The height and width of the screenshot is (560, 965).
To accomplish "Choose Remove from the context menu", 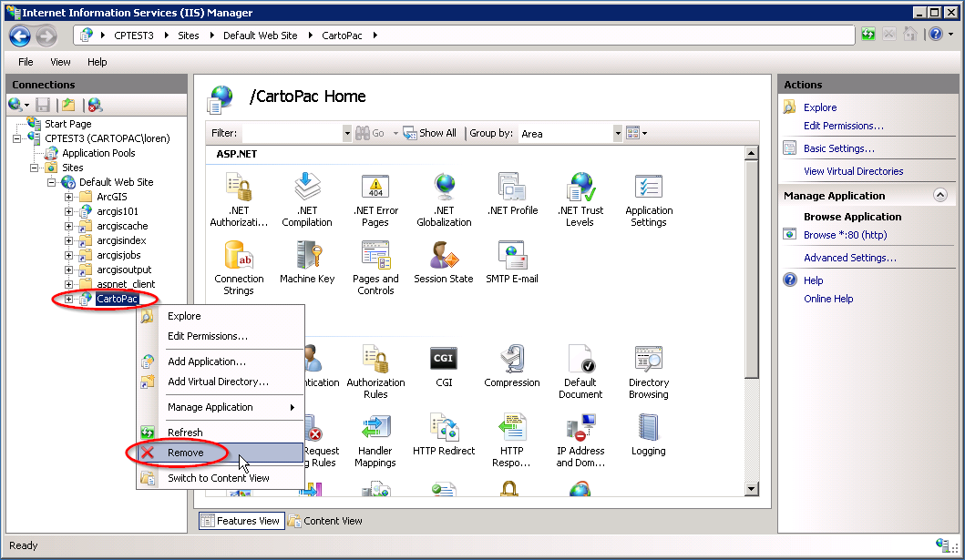I will tap(221, 453).
